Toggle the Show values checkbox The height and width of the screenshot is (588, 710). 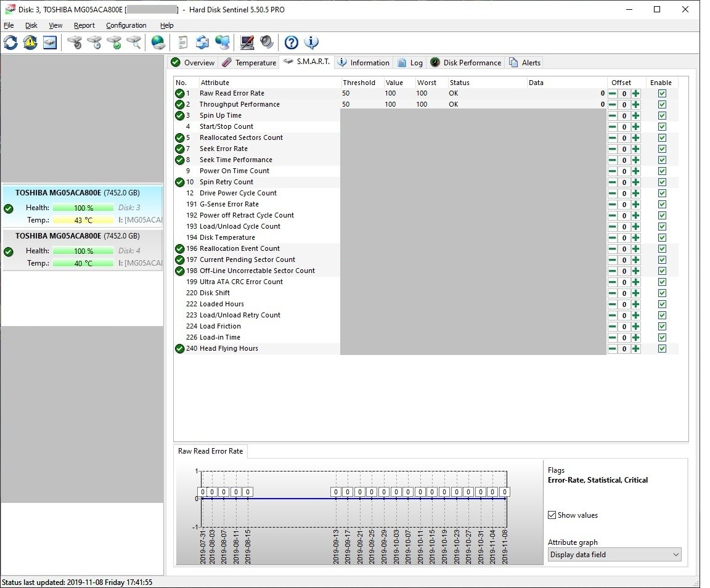tap(552, 515)
